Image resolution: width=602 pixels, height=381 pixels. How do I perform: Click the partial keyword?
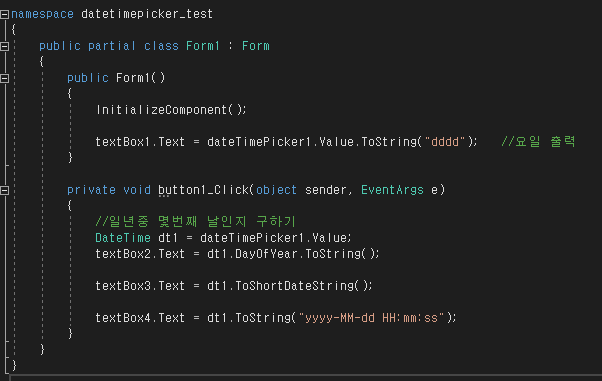pyautogui.click(x=112, y=46)
